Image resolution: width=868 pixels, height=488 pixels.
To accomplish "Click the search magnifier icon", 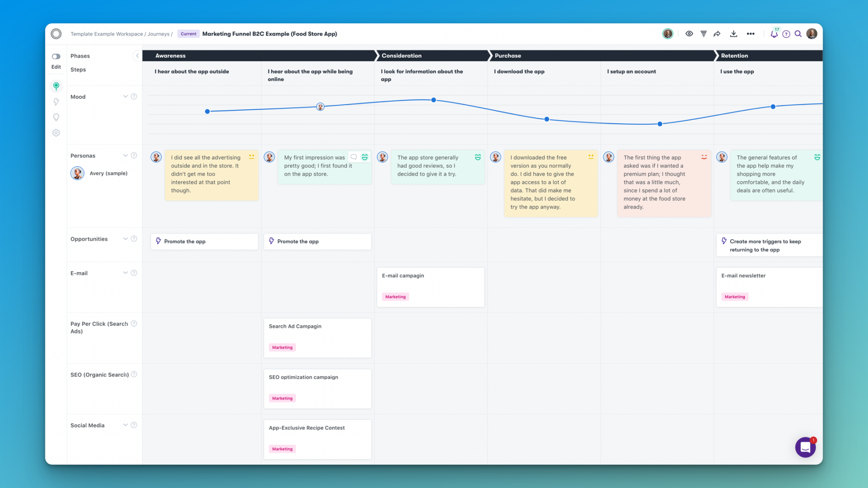I will (x=798, y=34).
